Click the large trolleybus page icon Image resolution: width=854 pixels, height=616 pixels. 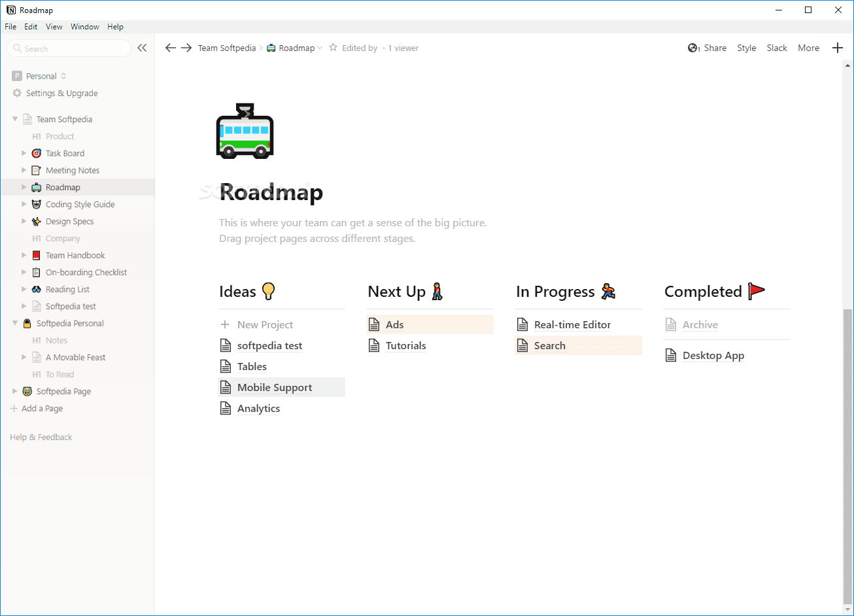tap(245, 131)
